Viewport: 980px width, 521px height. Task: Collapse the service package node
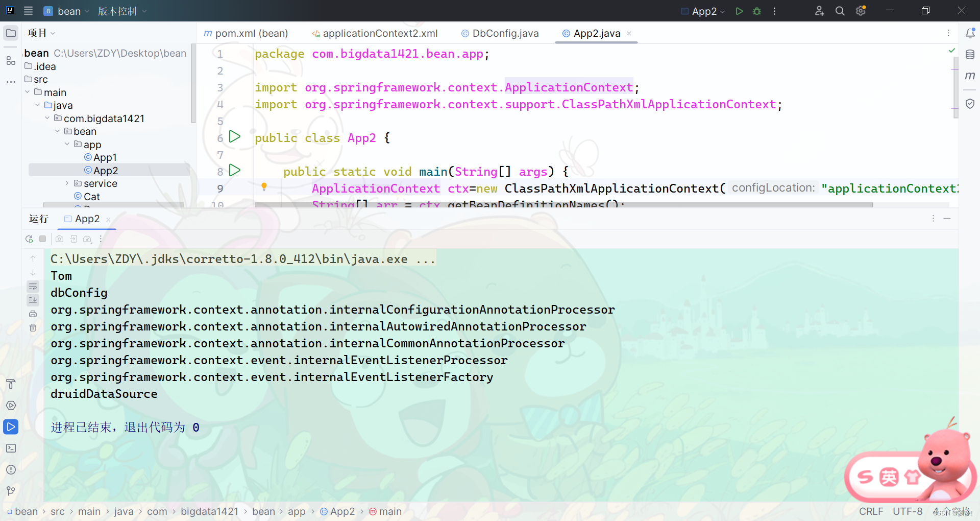pos(66,183)
